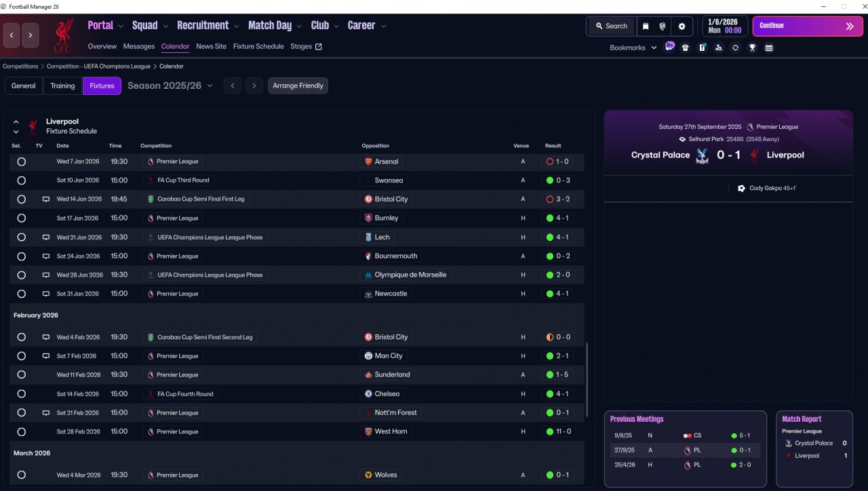Go back with the left arrow
868x491 pixels.
[12, 35]
